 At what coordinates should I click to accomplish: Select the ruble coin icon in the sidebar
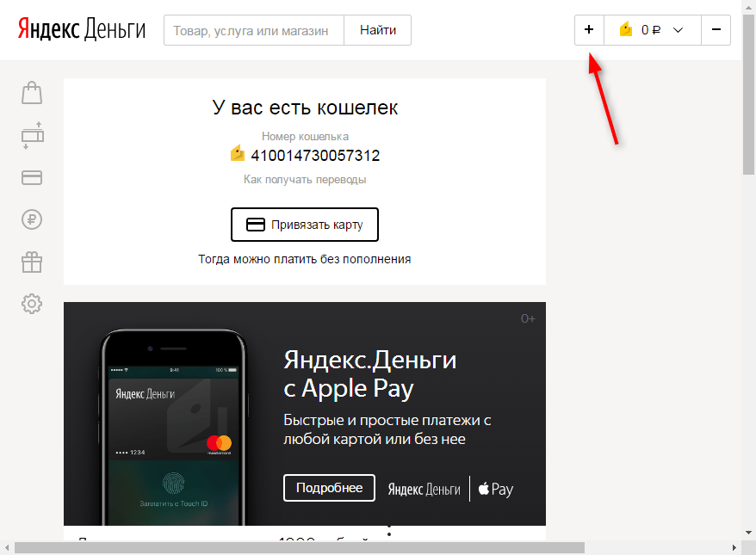tap(32, 219)
